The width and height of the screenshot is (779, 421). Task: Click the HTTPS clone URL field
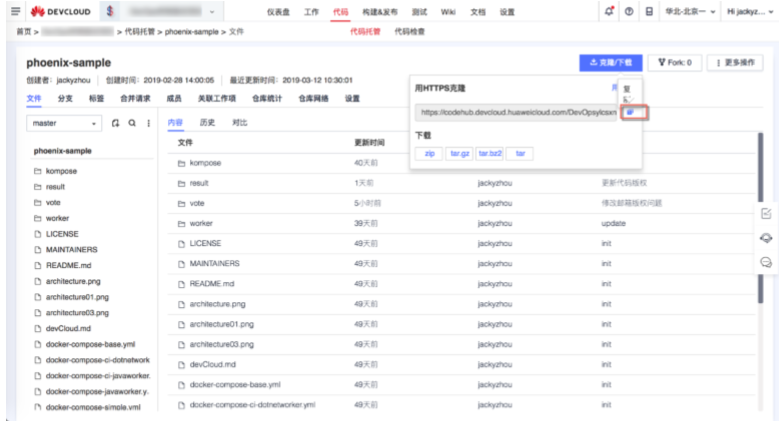coord(517,112)
